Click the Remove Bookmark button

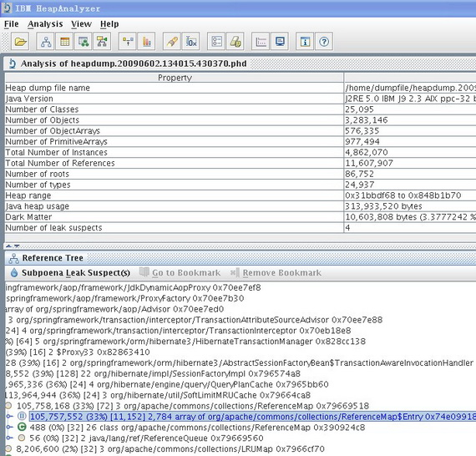tap(276, 272)
